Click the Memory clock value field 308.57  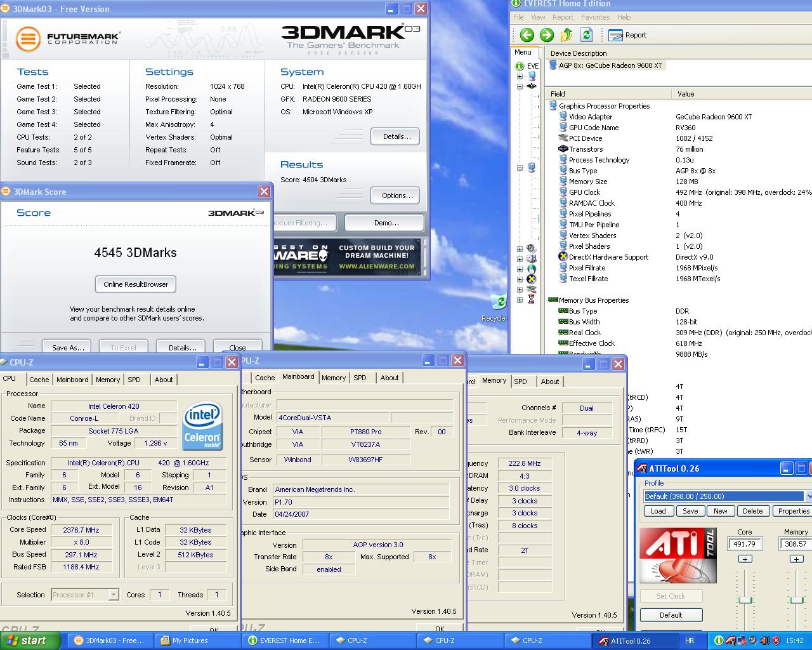point(796,544)
